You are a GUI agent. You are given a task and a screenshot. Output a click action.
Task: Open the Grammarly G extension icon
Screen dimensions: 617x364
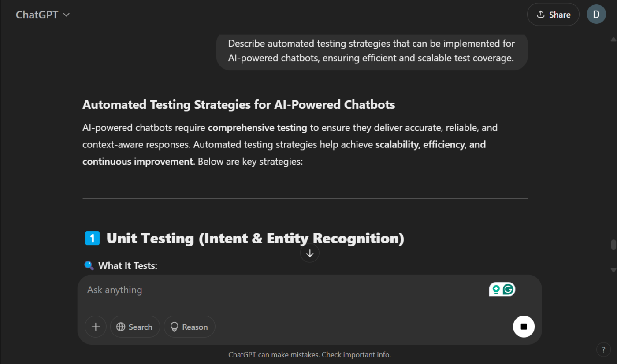pos(509,289)
